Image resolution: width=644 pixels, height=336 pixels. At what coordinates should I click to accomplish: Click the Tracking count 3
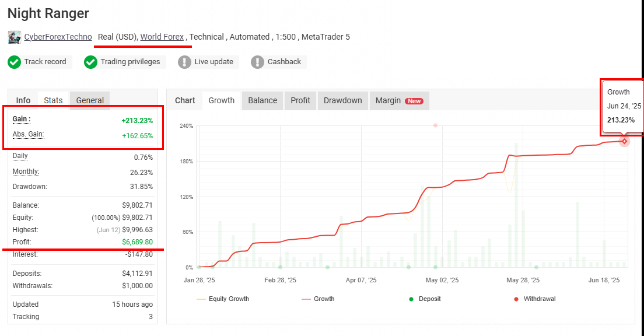tap(150, 317)
